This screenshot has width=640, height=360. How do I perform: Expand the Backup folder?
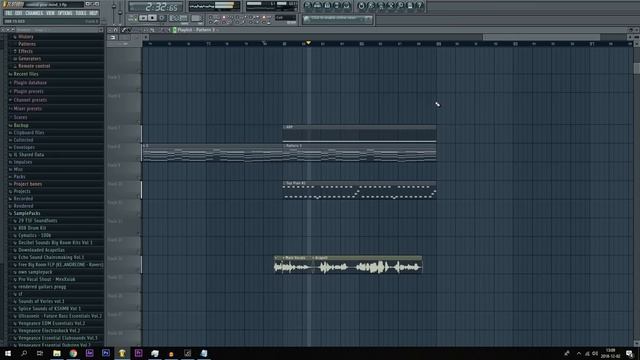pyautogui.click(x=21, y=125)
